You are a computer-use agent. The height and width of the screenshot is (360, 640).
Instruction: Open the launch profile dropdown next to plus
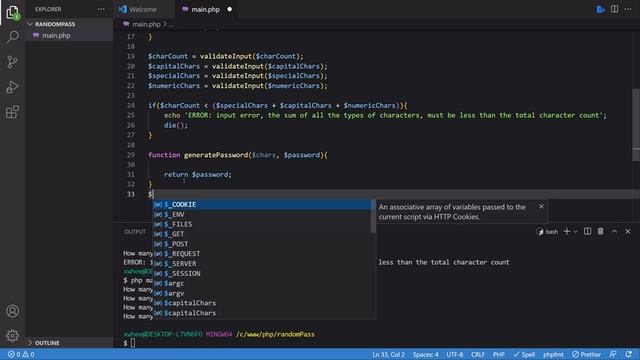[x=576, y=231]
